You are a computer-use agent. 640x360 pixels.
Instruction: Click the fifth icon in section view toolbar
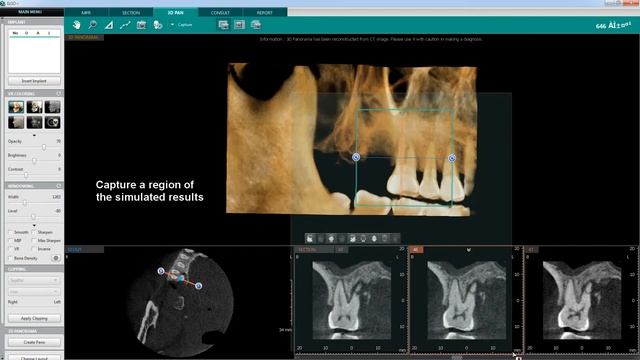click(x=352, y=238)
